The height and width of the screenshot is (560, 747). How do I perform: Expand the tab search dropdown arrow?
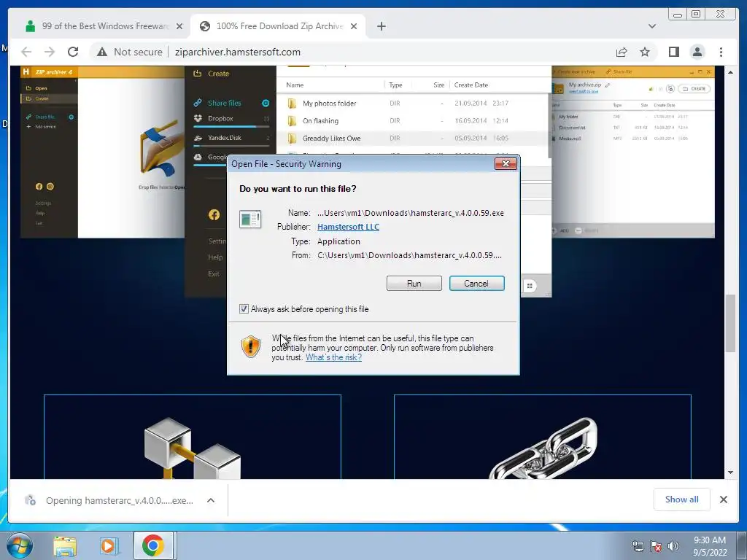point(651,26)
